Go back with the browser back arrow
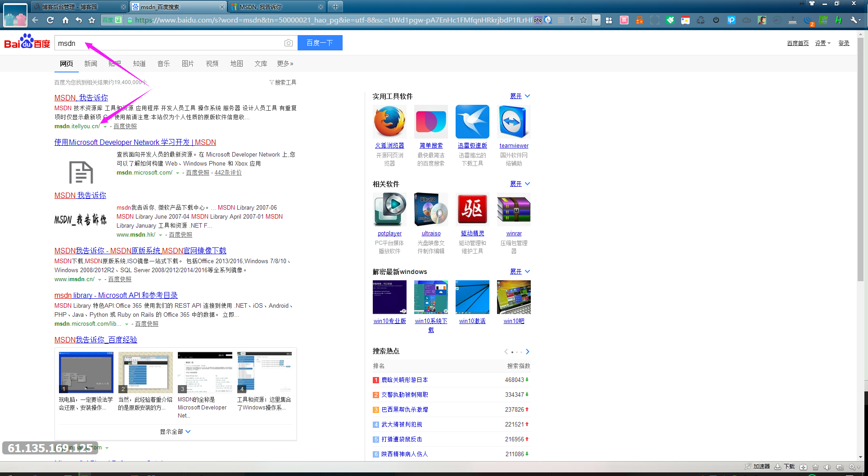Screen dimensions: 868x476 pos(35,20)
